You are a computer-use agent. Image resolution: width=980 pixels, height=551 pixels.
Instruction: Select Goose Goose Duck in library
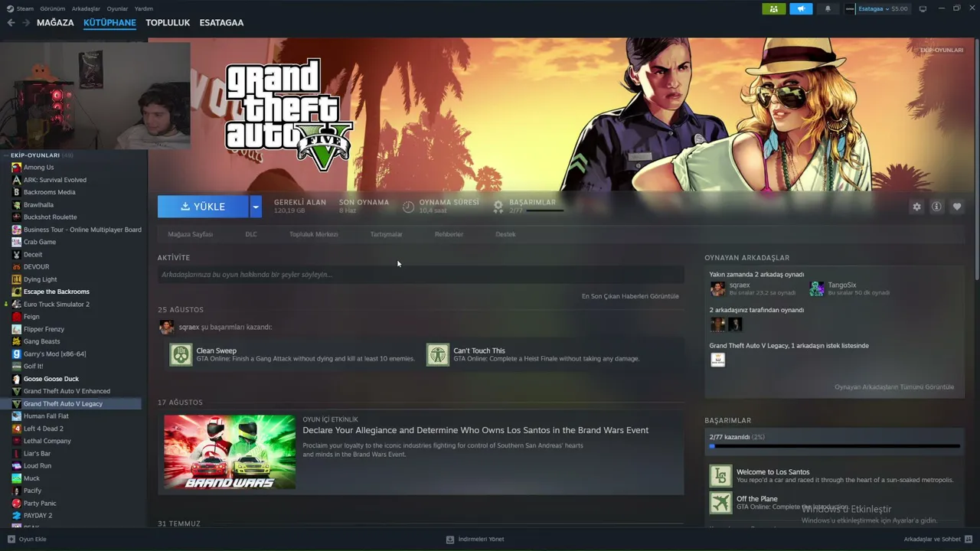tap(51, 379)
